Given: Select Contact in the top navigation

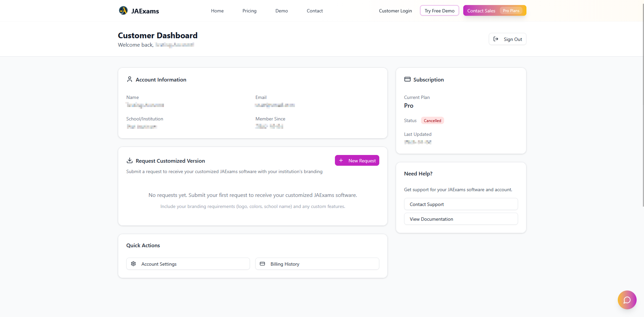Looking at the screenshot, I should (x=315, y=11).
